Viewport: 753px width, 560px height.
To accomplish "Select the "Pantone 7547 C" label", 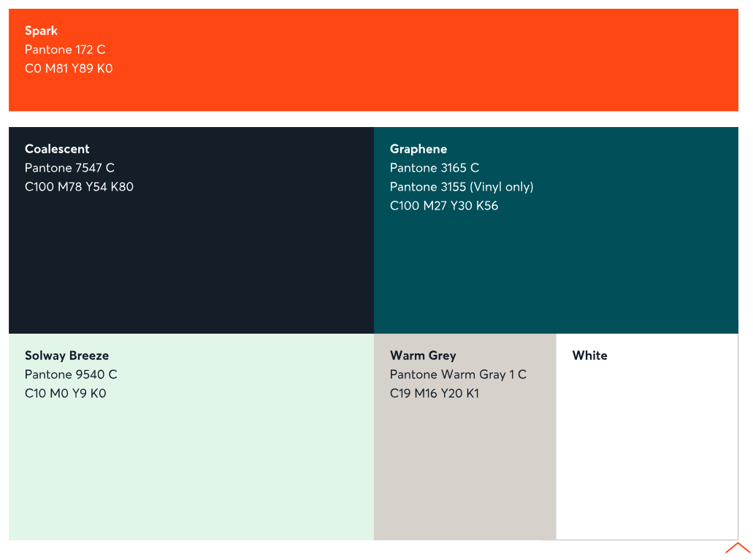I will [69, 168].
